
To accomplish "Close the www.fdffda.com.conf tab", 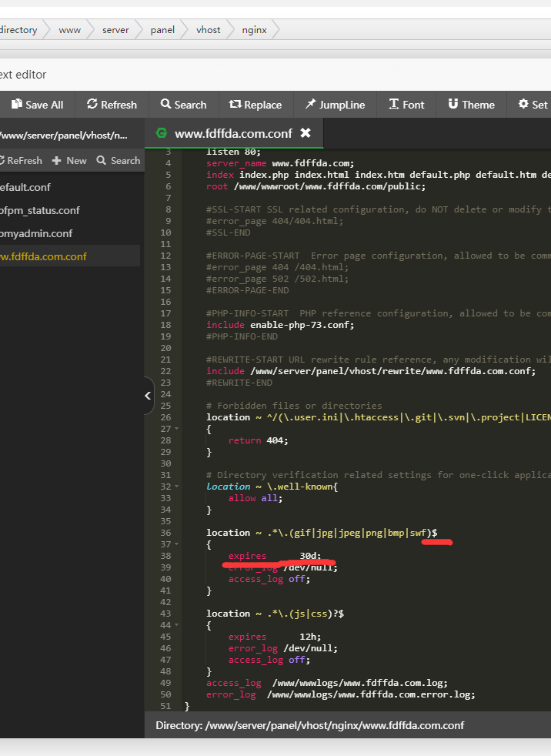I will click(x=306, y=133).
